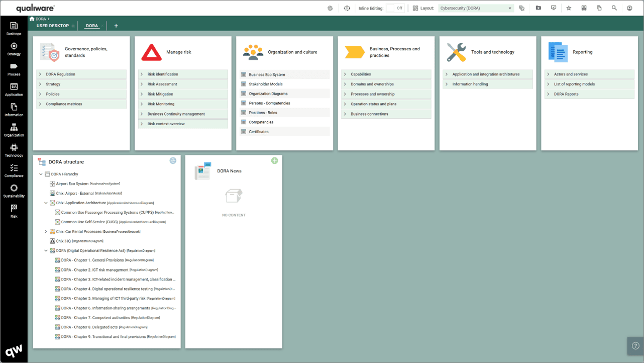Open favorites star icon in top toolbar
Image resolution: width=644 pixels, height=363 pixels.
569,8
